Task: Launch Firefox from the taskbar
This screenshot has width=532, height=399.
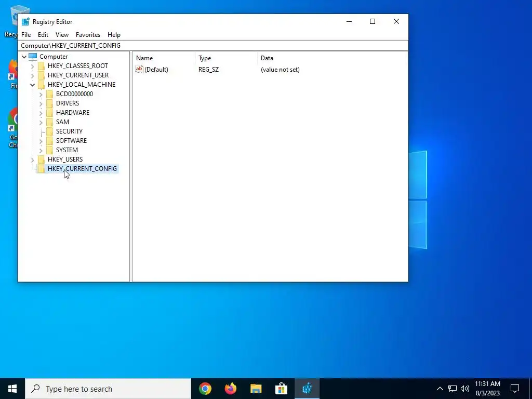Action: click(231, 389)
